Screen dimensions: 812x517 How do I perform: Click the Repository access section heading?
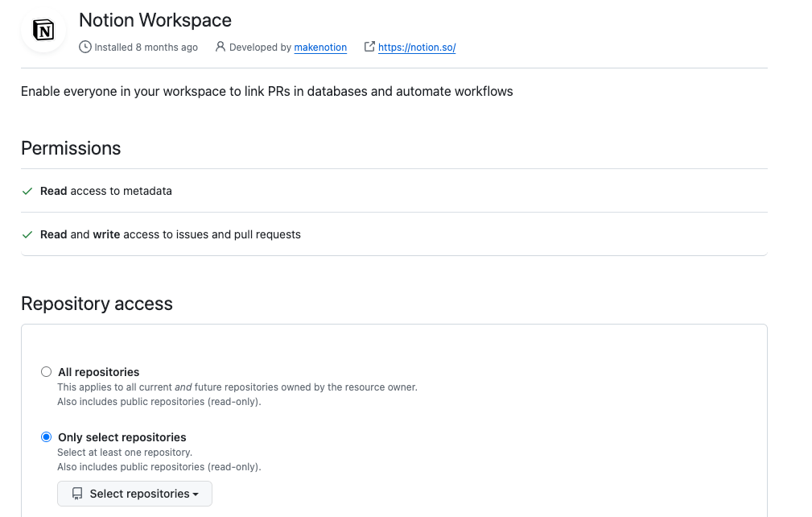tap(96, 304)
